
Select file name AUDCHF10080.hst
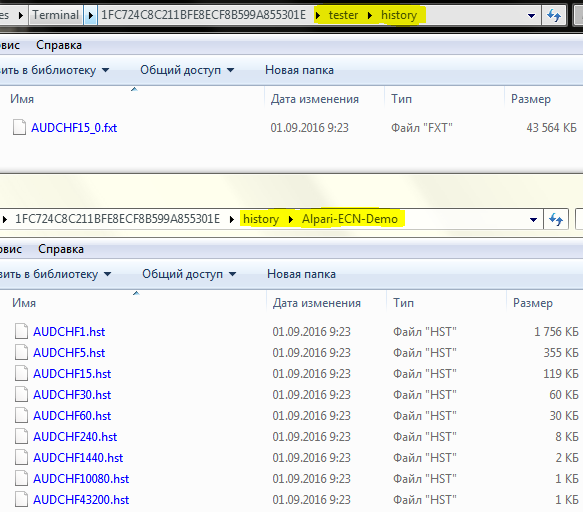tap(81, 479)
